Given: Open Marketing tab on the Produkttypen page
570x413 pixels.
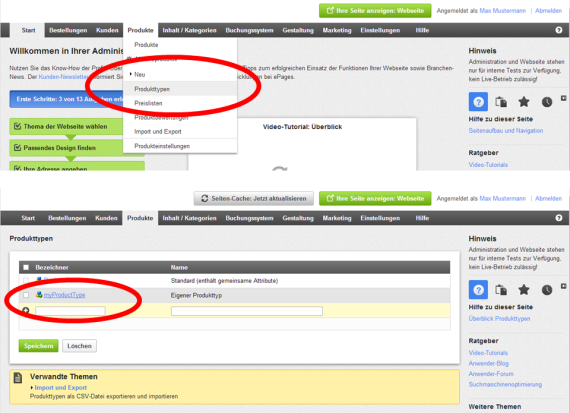Looking at the screenshot, I should click(337, 218).
